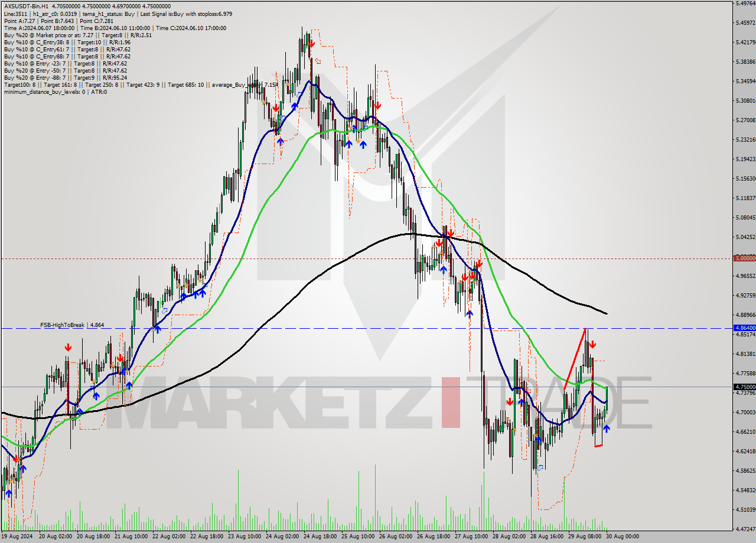The width and height of the screenshot is (756, 543).
Task: Click the 4.62418 price axis label
Action: (745, 451)
